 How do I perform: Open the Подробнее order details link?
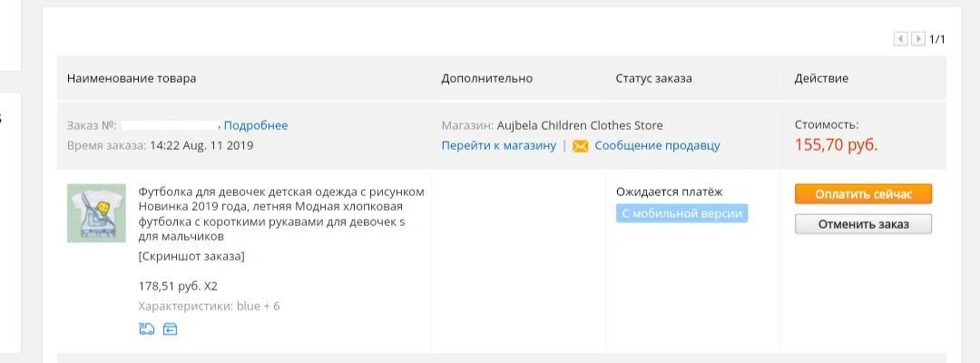pos(256,125)
